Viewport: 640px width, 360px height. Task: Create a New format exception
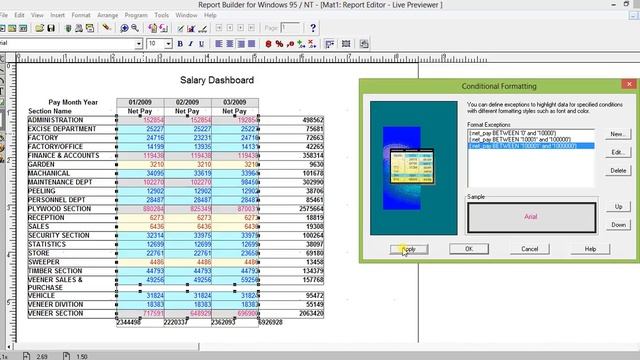618,134
